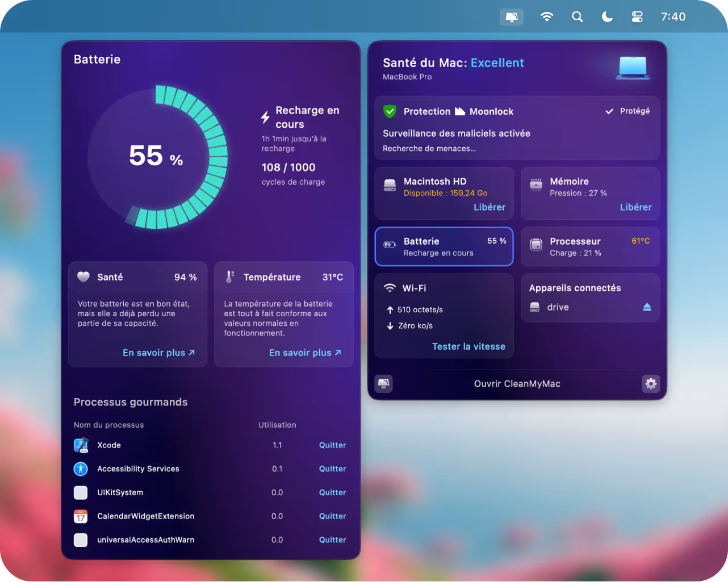The height and width of the screenshot is (582, 728).
Task: Click the Moonlock logo icon
Action: pos(460,111)
